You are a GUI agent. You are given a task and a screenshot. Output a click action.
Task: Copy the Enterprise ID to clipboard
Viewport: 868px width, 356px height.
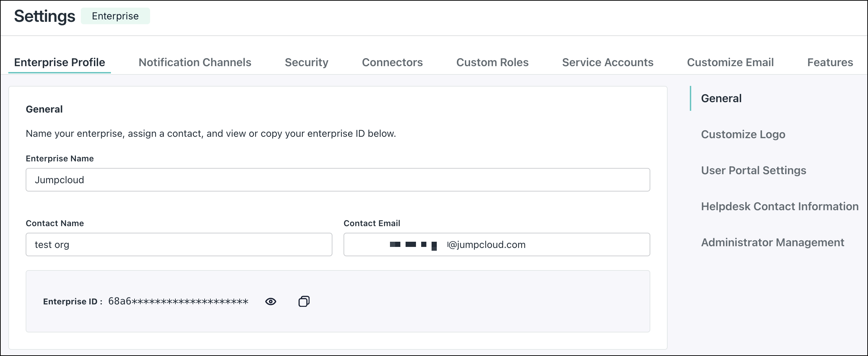(304, 301)
